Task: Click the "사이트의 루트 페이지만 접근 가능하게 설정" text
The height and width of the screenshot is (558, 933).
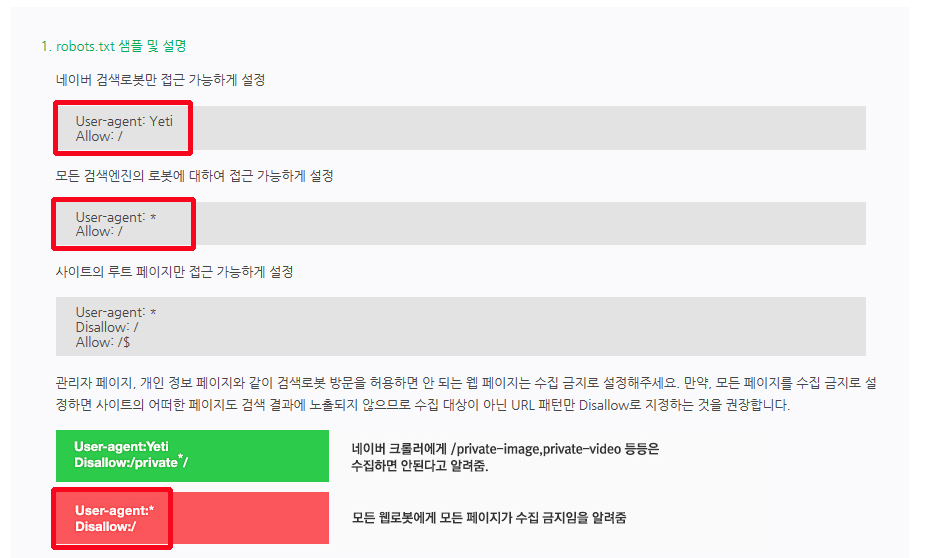Action: pos(174,272)
